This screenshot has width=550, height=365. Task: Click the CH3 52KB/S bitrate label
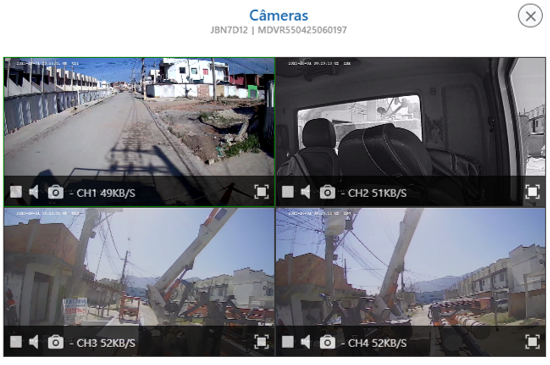click(106, 343)
